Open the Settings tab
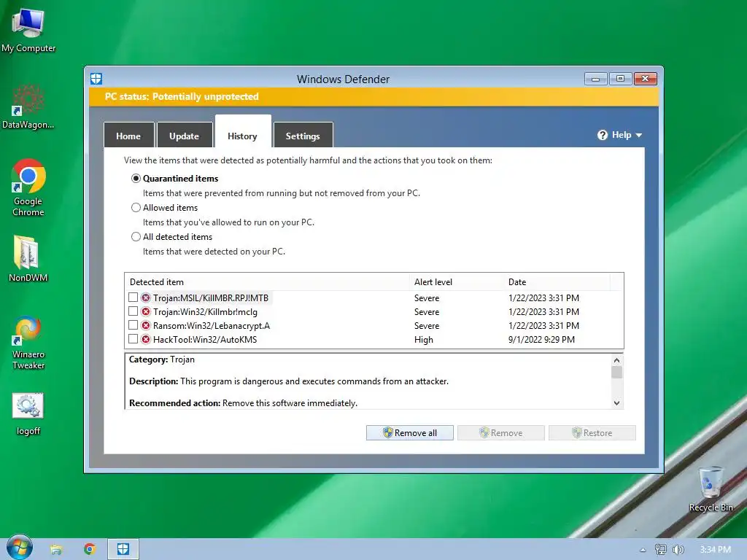 tap(303, 136)
